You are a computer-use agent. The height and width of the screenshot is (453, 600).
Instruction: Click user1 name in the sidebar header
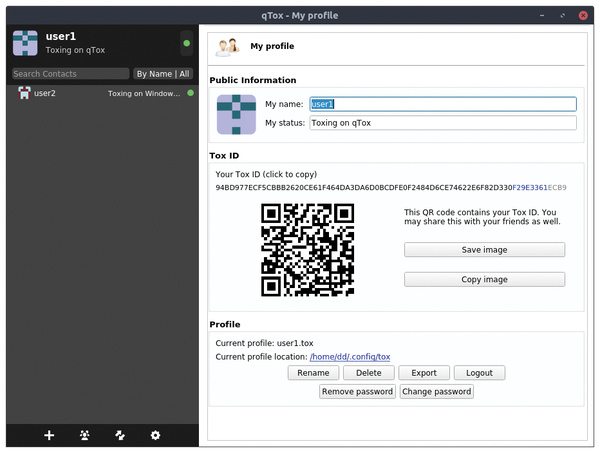pos(61,36)
